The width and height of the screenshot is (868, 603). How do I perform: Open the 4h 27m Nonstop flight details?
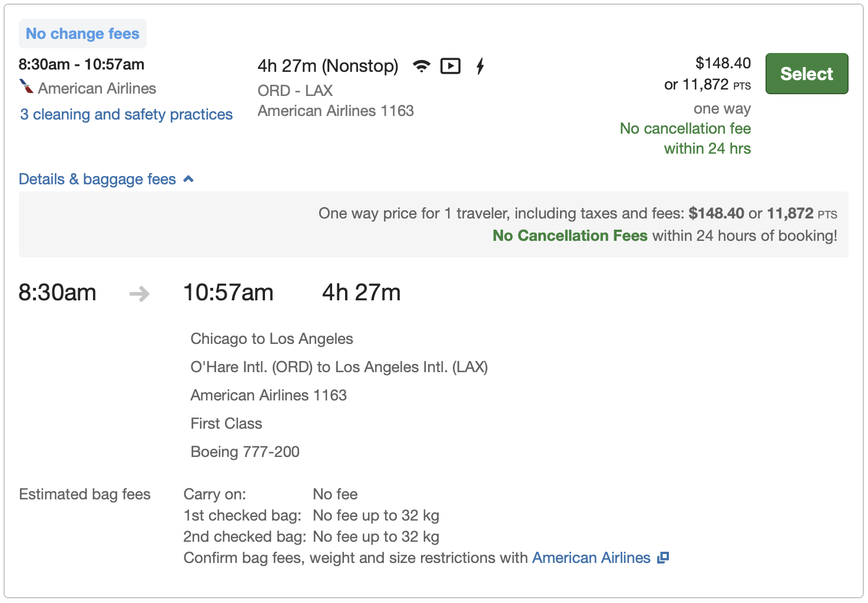coord(328,65)
